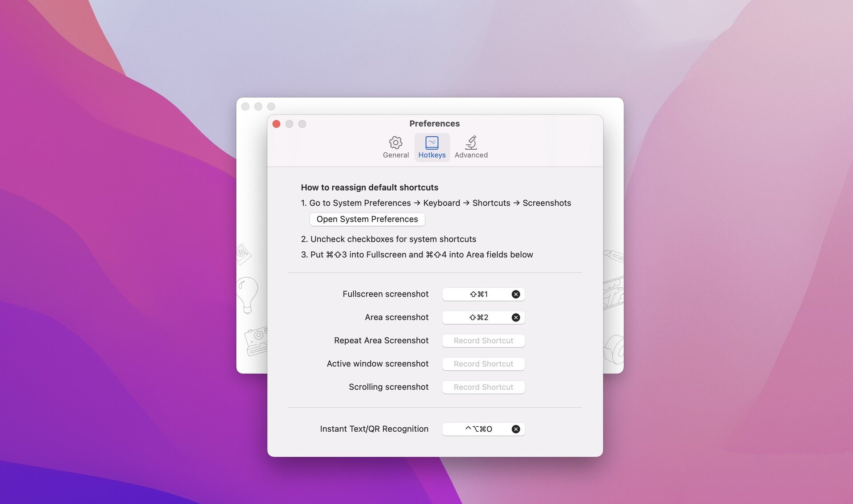The image size is (853, 504).
Task: Record shortcut for Active window screenshot
Action: coord(483,364)
